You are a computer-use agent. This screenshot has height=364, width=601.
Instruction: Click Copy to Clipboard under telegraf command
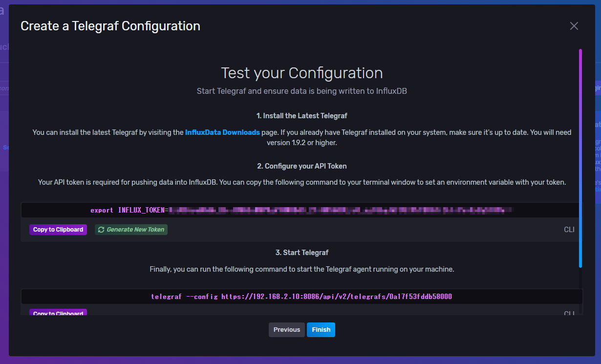click(58, 312)
